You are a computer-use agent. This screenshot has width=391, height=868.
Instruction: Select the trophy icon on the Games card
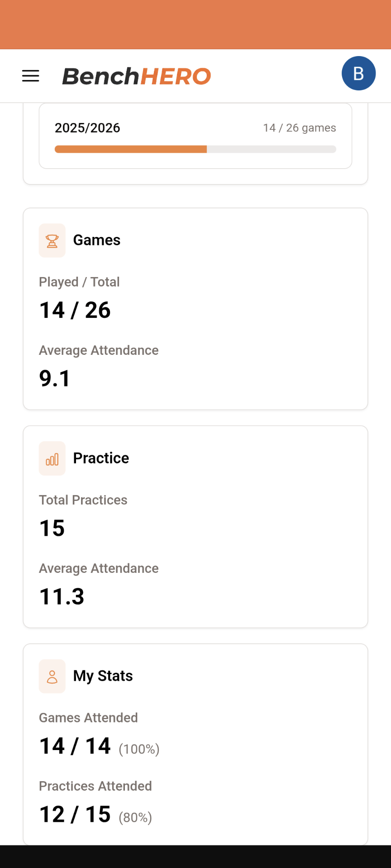point(52,240)
